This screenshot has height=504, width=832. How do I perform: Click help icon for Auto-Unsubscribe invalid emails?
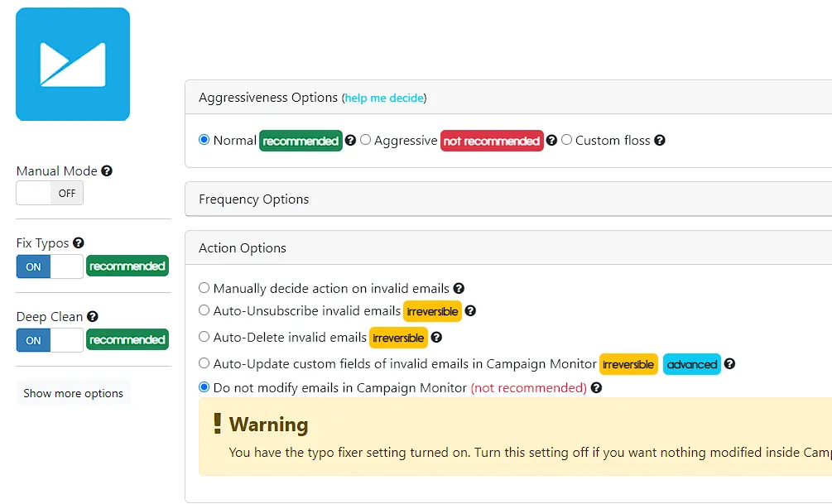pos(470,311)
